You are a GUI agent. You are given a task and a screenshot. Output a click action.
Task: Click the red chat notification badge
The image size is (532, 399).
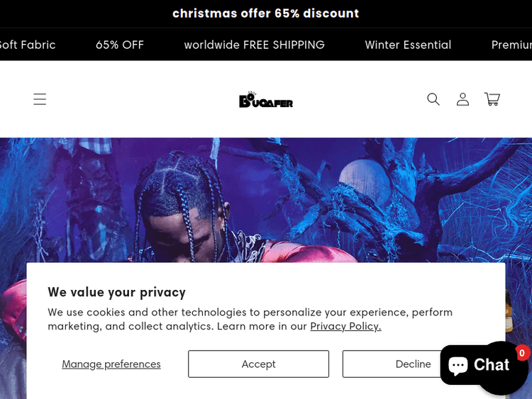pyautogui.click(x=522, y=353)
